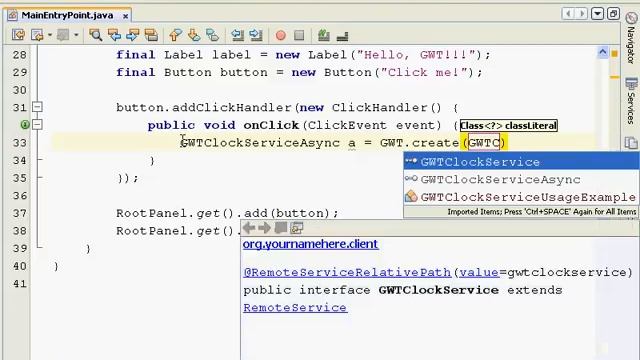
Task: Jump to Previous Bookmark icon
Action: pos(176,36)
